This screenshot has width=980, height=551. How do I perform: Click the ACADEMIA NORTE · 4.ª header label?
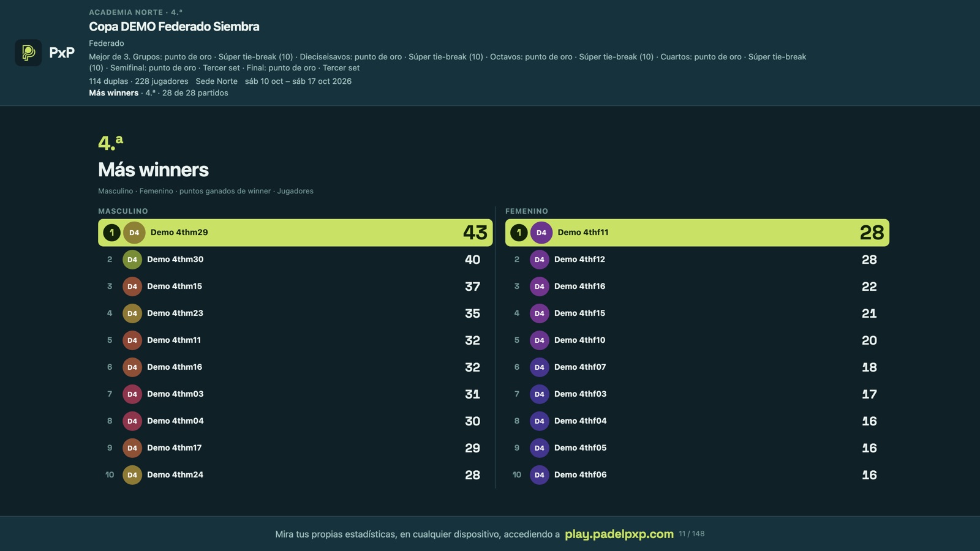135,12
